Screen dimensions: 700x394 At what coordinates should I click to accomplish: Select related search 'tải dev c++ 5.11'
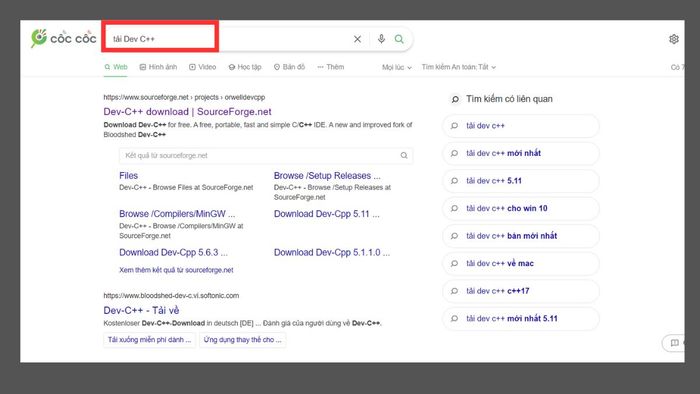point(521,181)
